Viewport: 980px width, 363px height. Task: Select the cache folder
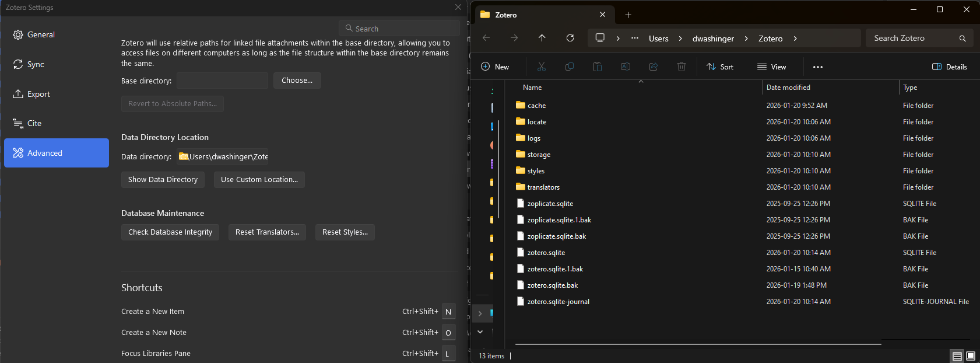coord(743,106)
